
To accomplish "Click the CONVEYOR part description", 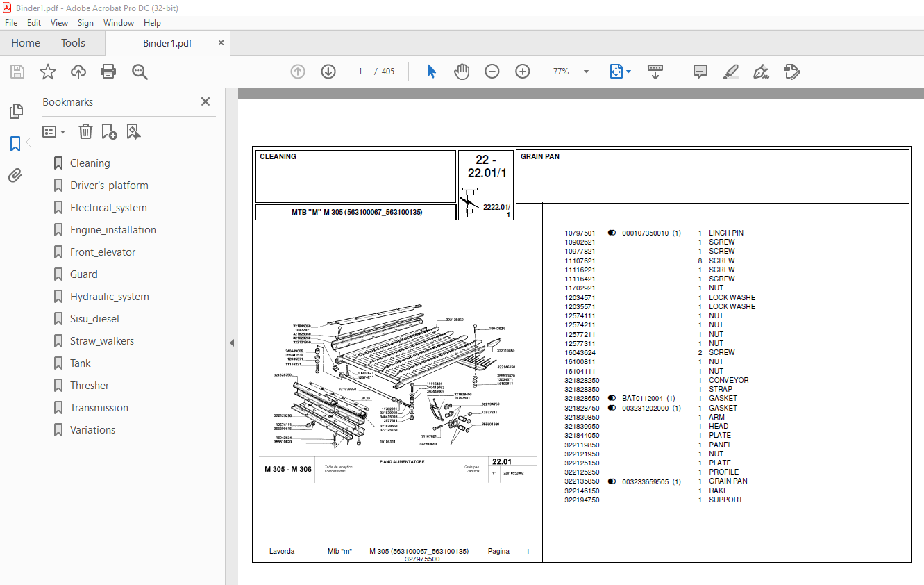I will click(x=729, y=381).
